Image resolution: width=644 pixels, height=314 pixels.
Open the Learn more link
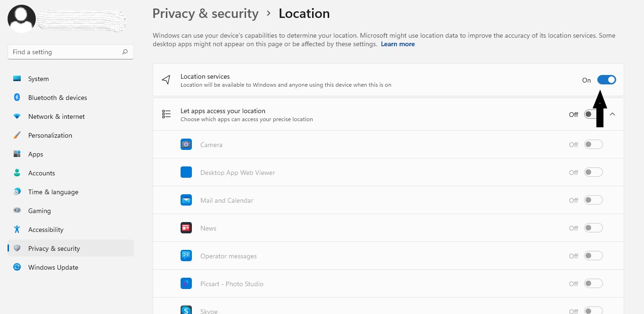[397, 44]
